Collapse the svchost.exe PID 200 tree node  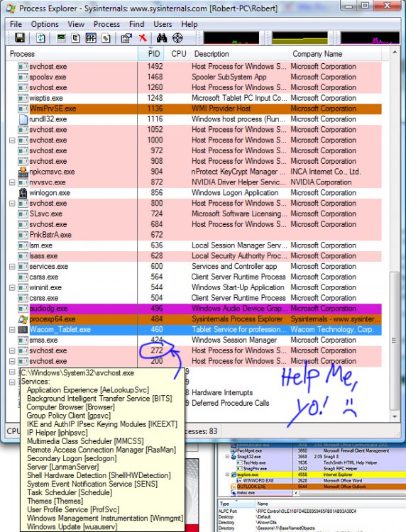(x=12, y=361)
